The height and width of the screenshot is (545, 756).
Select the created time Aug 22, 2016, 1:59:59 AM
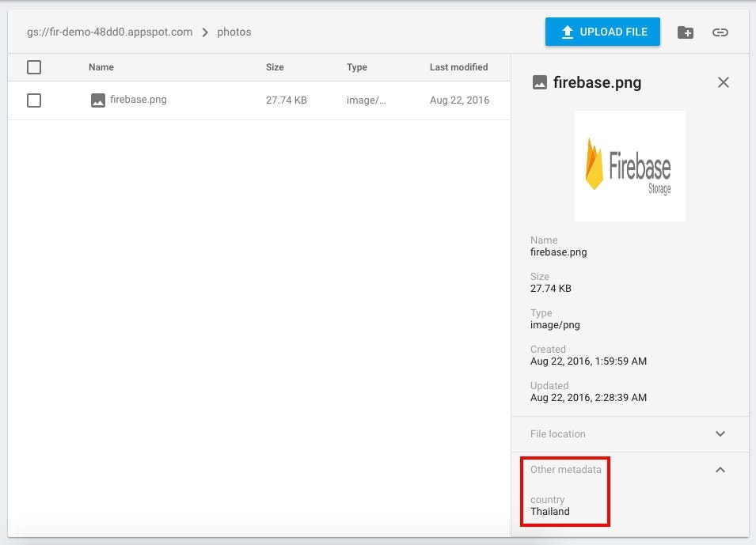tap(588, 361)
